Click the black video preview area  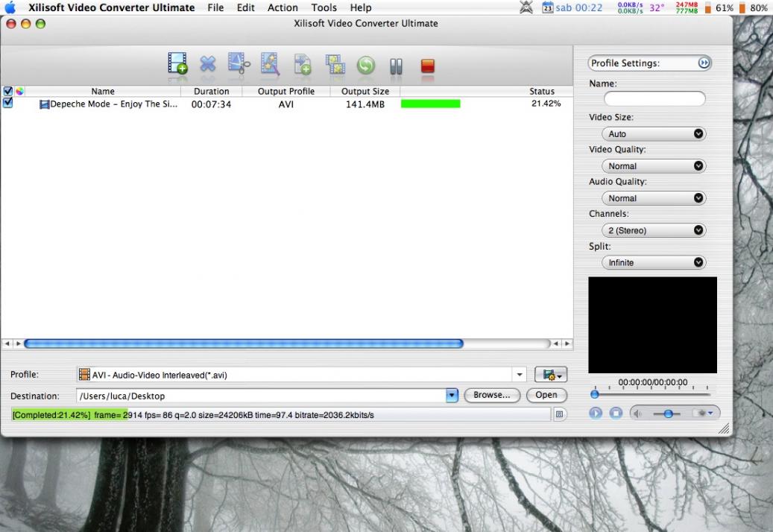coord(652,325)
